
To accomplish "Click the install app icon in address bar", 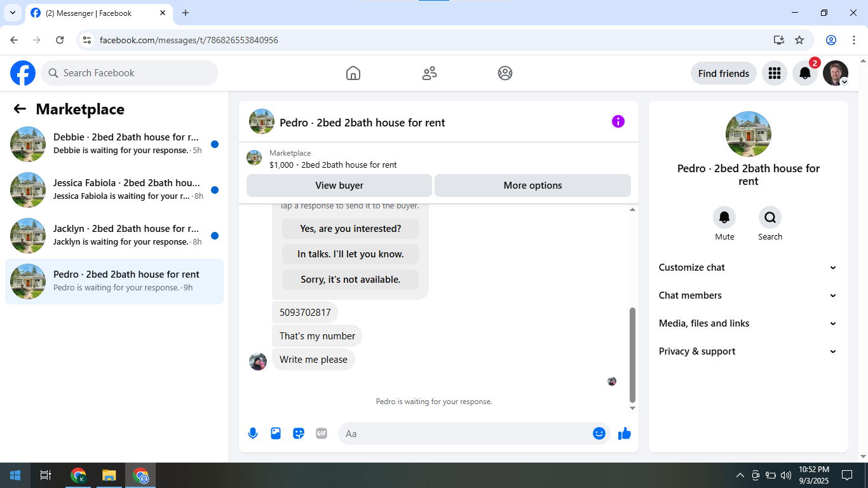I will (x=779, y=40).
